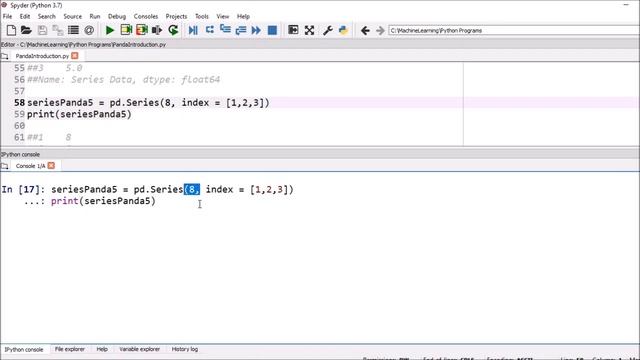
Task: Switch to File explorer tab
Action: [x=70, y=349]
